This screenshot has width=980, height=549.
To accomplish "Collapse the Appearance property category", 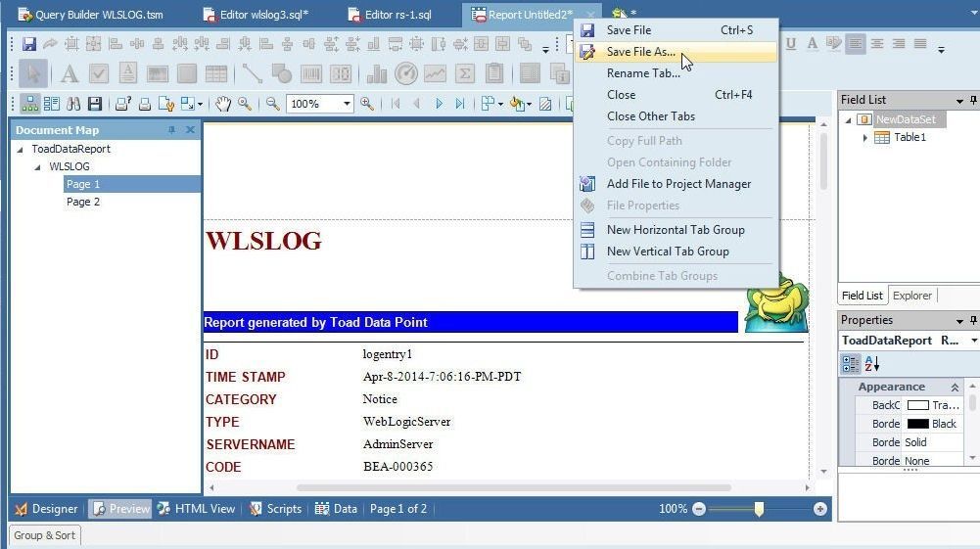I will pyautogui.click(x=955, y=388).
